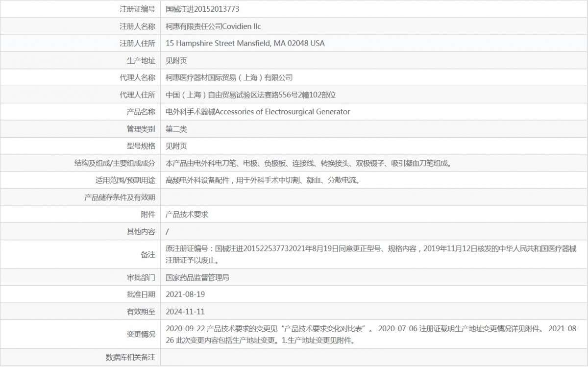
Task: Click intended use text 高频电外科设备配件
Action: click(x=263, y=180)
